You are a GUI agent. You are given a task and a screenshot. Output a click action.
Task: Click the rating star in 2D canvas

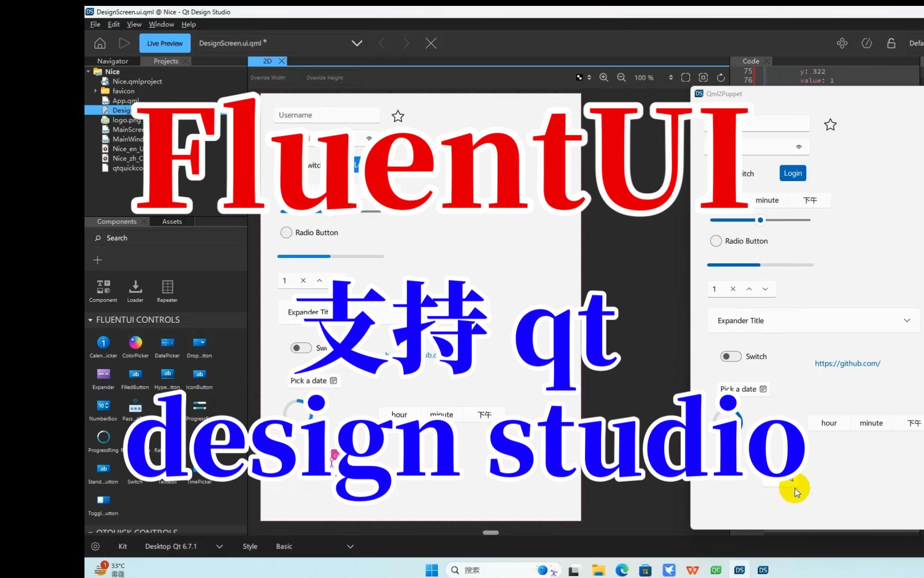pyautogui.click(x=398, y=116)
